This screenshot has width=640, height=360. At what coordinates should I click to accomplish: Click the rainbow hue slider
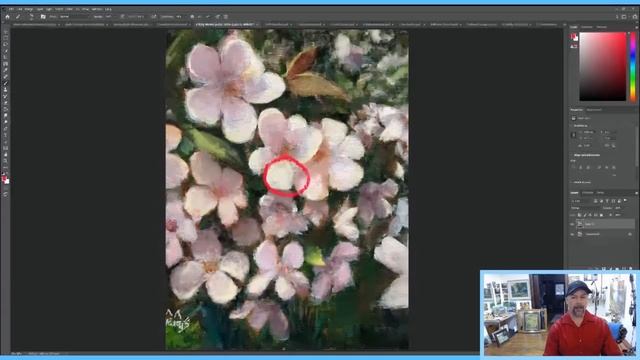(633, 67)
